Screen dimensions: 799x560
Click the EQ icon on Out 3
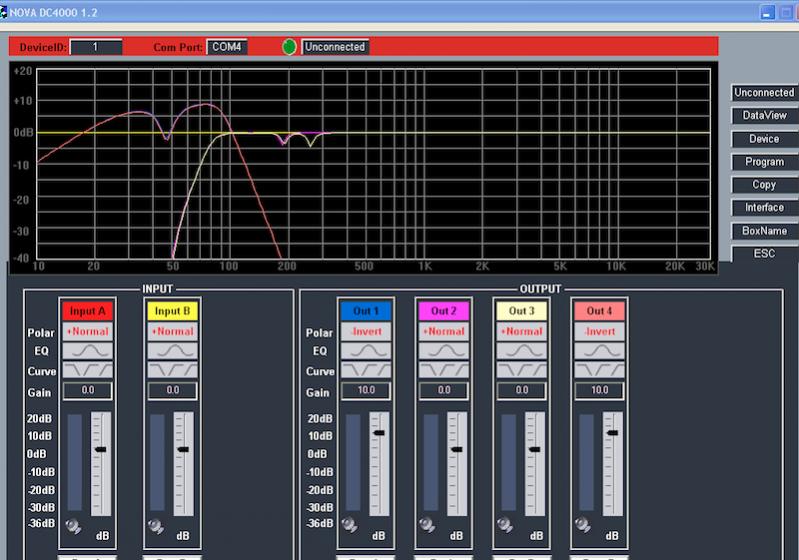(521, 351)
